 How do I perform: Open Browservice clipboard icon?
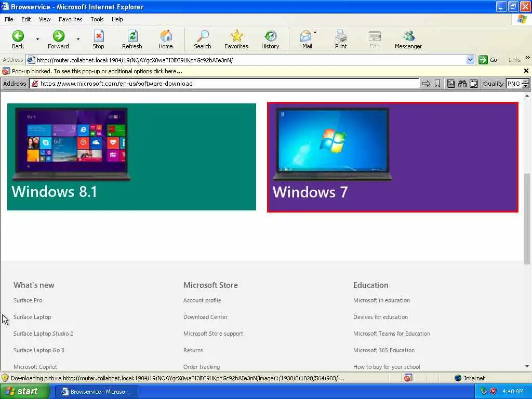474,84
